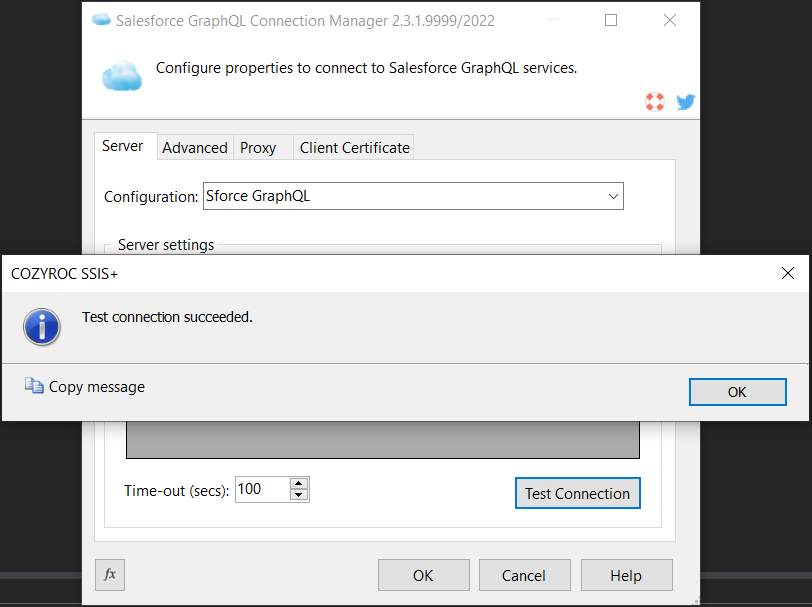The image size is (812, 607).
Task: Click the blue information icon in dialog
Action: click(42, 326)
